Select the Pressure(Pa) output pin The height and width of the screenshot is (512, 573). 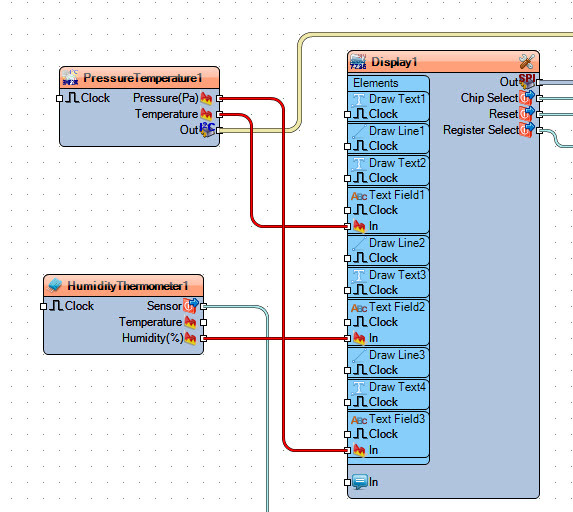(219, 98)
